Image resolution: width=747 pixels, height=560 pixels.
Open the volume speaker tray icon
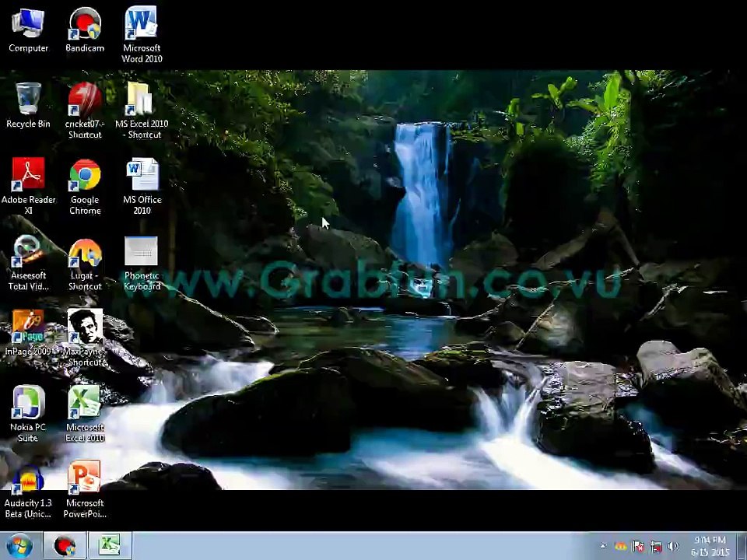[673, 546]
